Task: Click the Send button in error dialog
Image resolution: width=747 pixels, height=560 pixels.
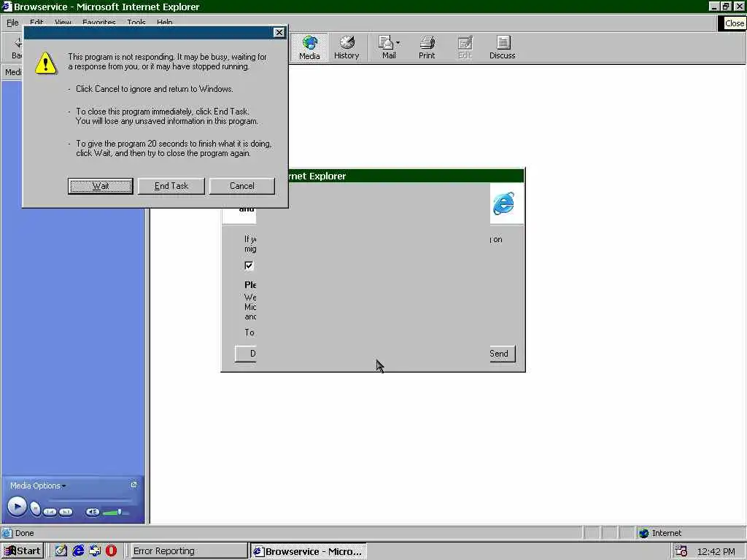Action: click(x=502, y=354)
